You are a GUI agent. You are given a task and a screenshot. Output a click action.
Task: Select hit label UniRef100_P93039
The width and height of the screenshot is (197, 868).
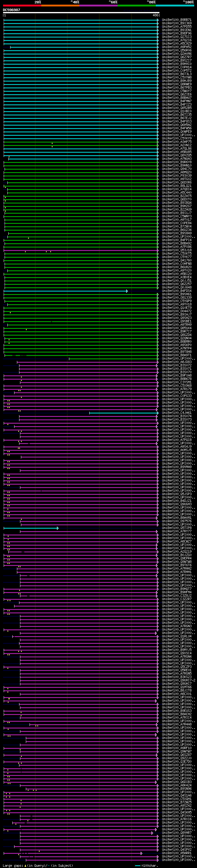pyautogui.click(x=177, y=176)
